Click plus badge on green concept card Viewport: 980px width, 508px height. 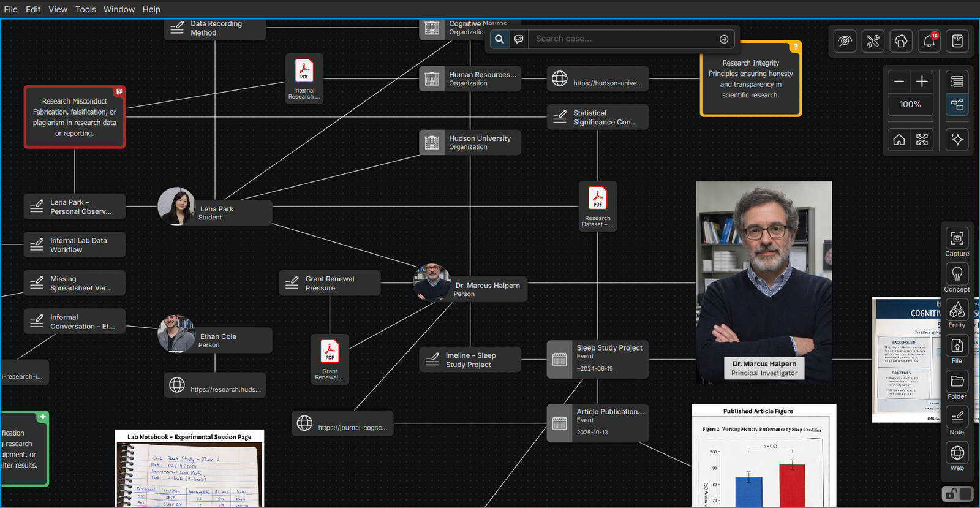point(43,417)
